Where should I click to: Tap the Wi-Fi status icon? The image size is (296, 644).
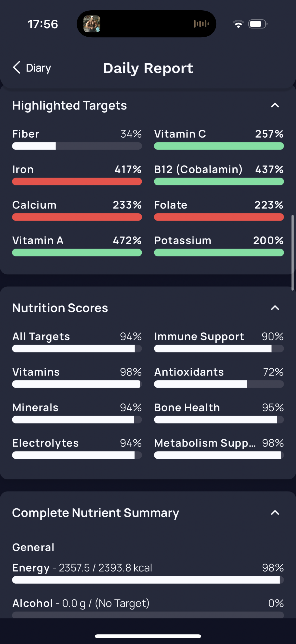(238, 24)
